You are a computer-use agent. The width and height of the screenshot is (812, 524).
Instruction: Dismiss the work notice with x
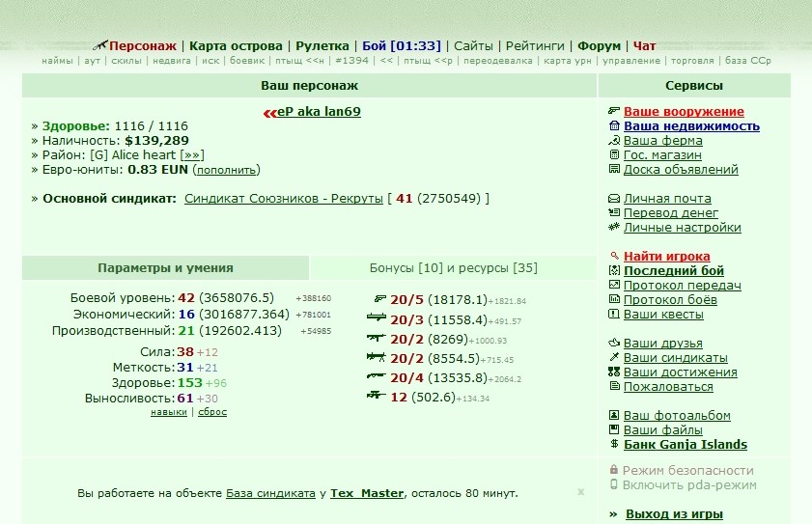pos(581,491)
